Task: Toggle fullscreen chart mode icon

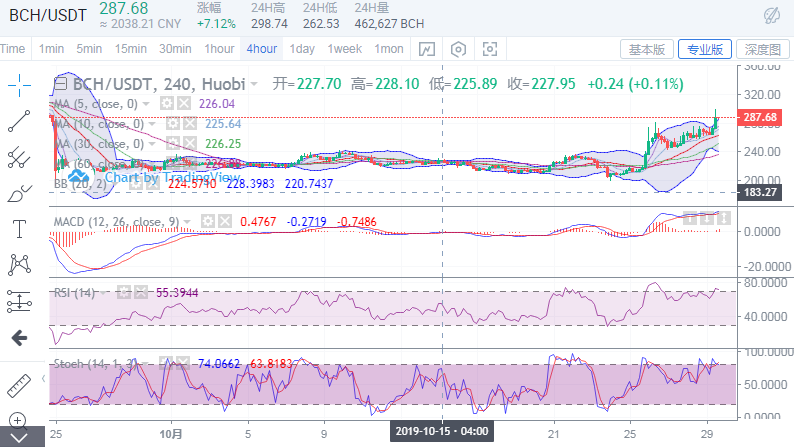Action: coord(490,49)
